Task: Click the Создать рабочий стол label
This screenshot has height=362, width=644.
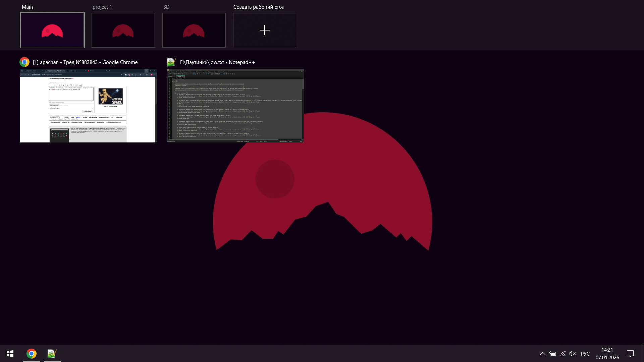Action: 259,7
